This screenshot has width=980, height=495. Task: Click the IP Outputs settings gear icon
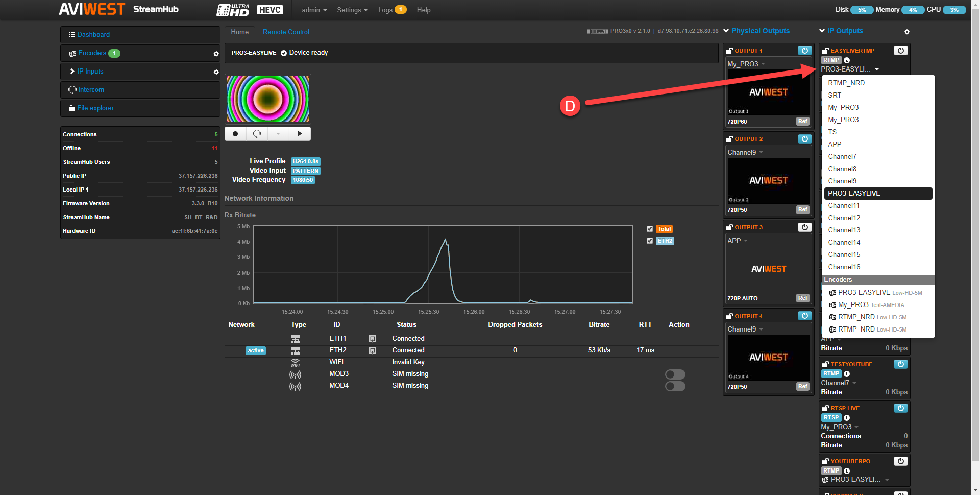[x=907, y=32]
